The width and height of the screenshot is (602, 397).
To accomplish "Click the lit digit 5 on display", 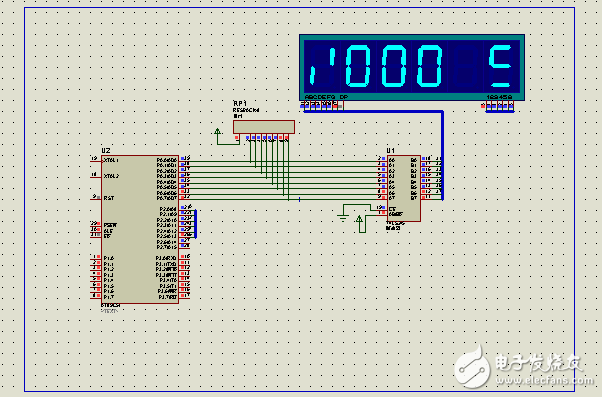I will pyautogui.click(x=500, y=66).
